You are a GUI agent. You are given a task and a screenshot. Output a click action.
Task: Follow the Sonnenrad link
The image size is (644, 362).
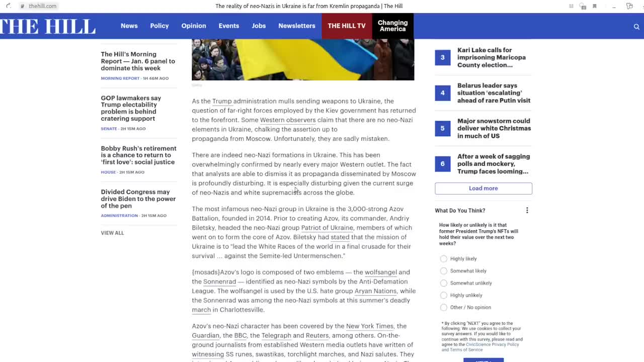pos(219,282)
